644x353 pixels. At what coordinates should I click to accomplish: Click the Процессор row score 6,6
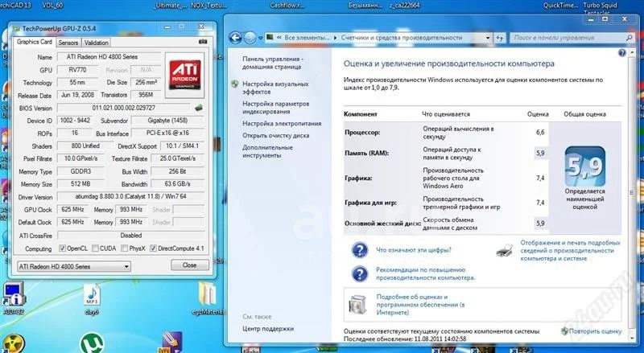click(x=540, y=132)
